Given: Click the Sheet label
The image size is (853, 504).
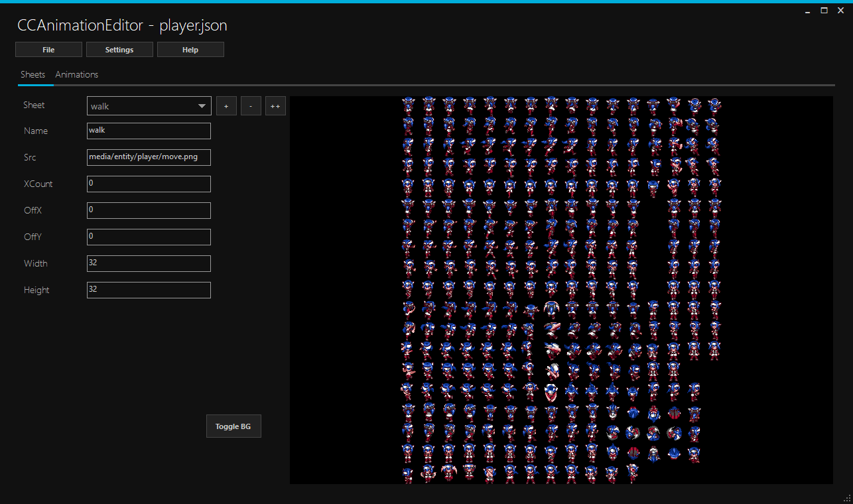Looking at the screenshot, I should (34, 105).
